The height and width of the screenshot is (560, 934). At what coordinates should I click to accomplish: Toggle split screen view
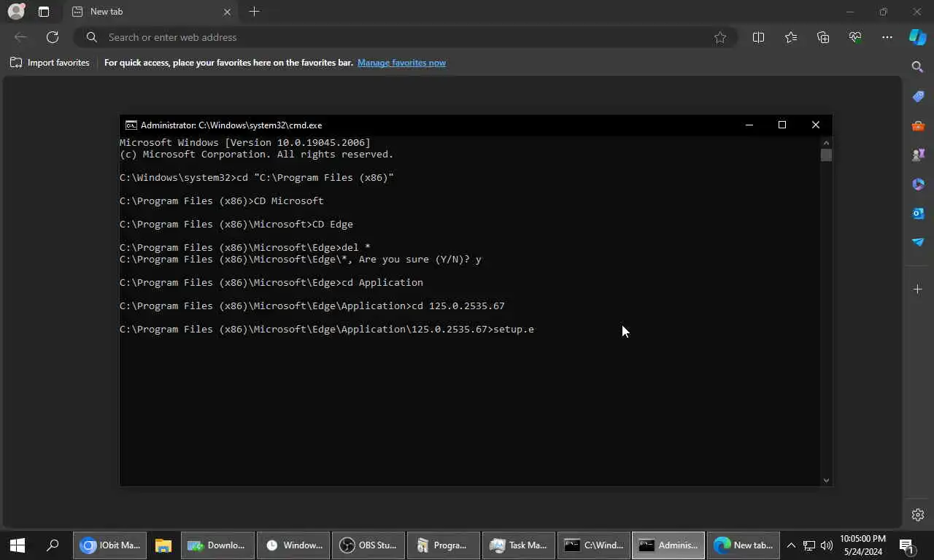tap(758, 37)
